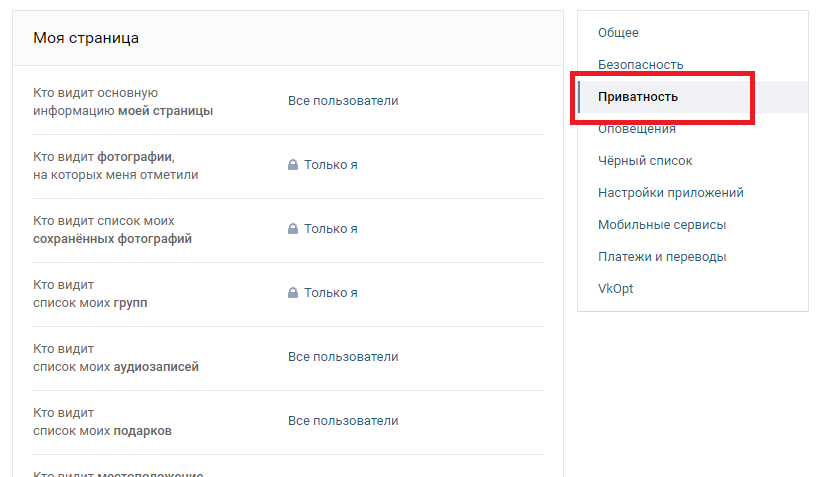The height and width of the screenshot is (477, 828).
Task: Click lock icon in tagged photos row
Action: click(293, 165)
